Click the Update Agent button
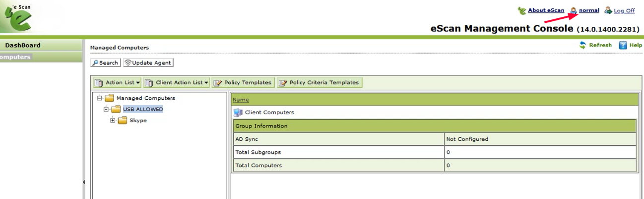This screenshot has height=199, width=644. pyautogui.click(x=148, y=63)
